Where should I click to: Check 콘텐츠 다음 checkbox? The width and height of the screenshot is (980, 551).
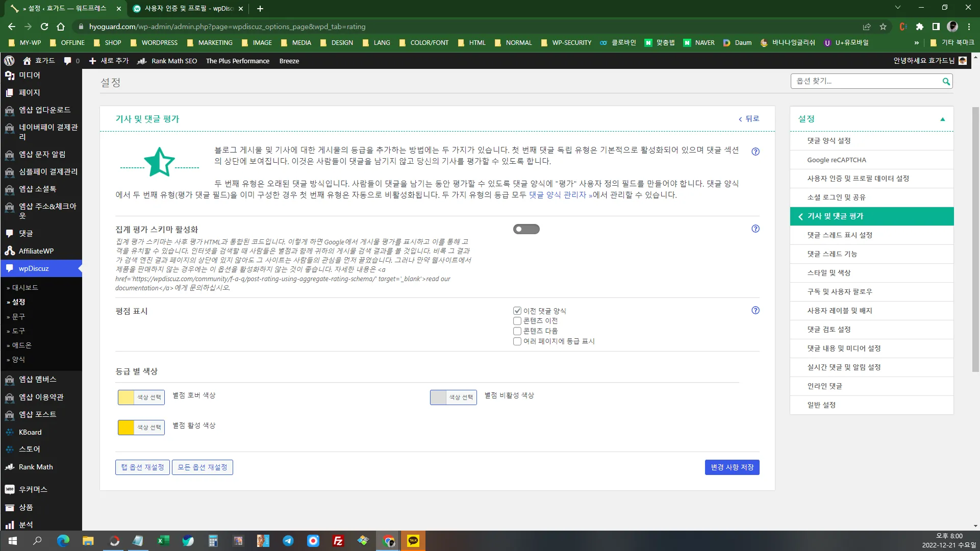pos(517,331)
